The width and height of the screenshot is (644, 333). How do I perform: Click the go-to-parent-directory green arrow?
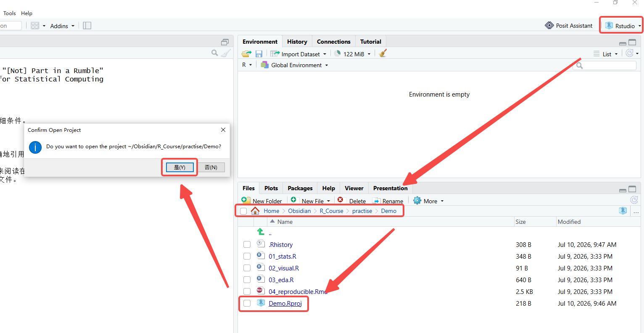click(261, 232)
